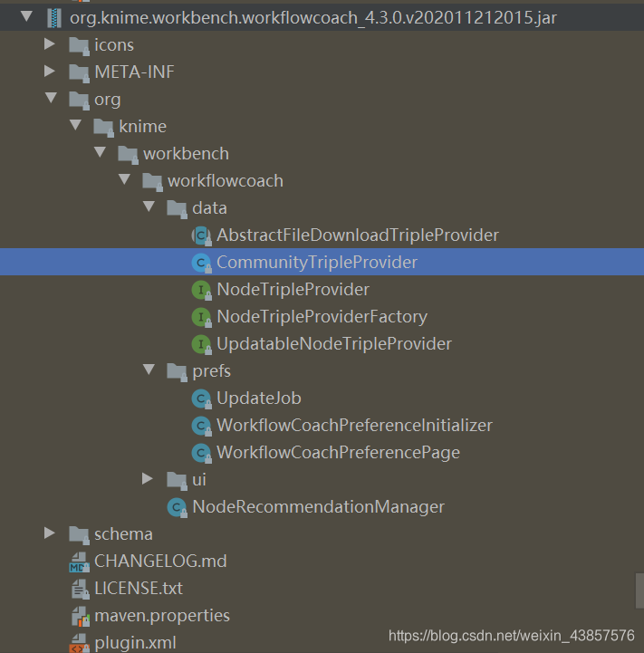Image resolution: width=644 pixels, height=653 pixels.
Task: Select the org package label
Action: (108, 100)
